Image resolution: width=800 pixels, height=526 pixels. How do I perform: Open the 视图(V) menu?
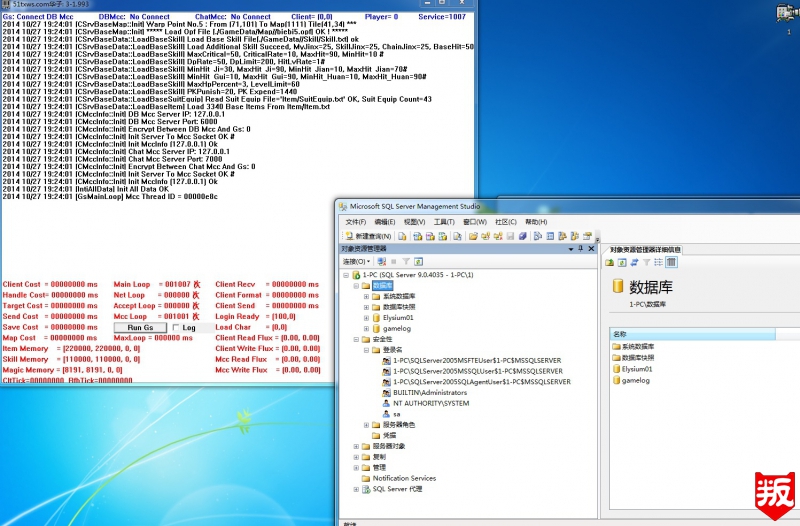pyautogui.click(x=414, y=222)
